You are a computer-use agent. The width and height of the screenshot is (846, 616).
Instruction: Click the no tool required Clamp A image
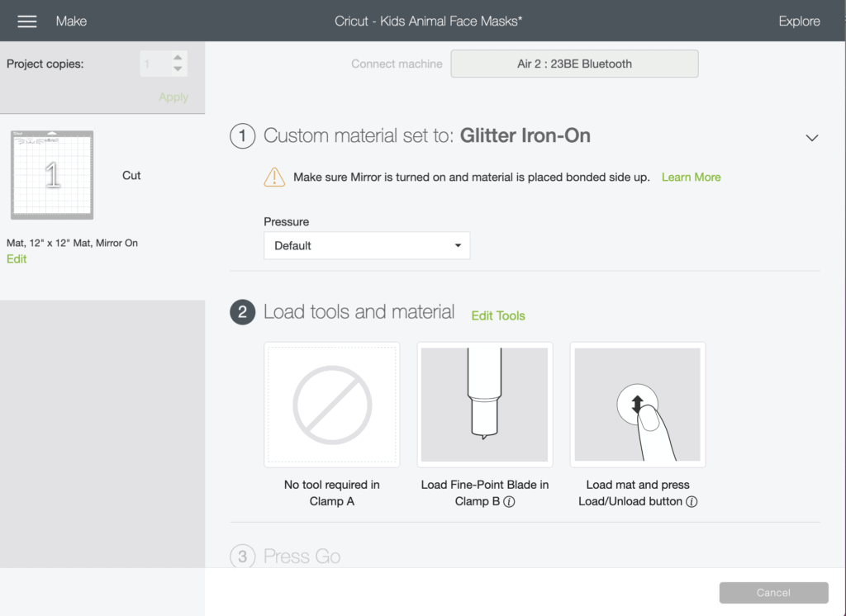tap(332, 405)
